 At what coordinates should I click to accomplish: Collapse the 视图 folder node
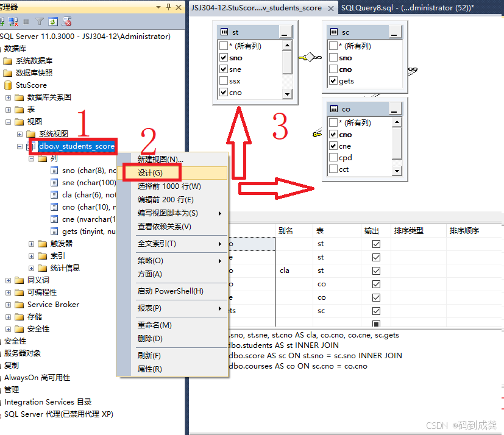click(x=9, y=122)
